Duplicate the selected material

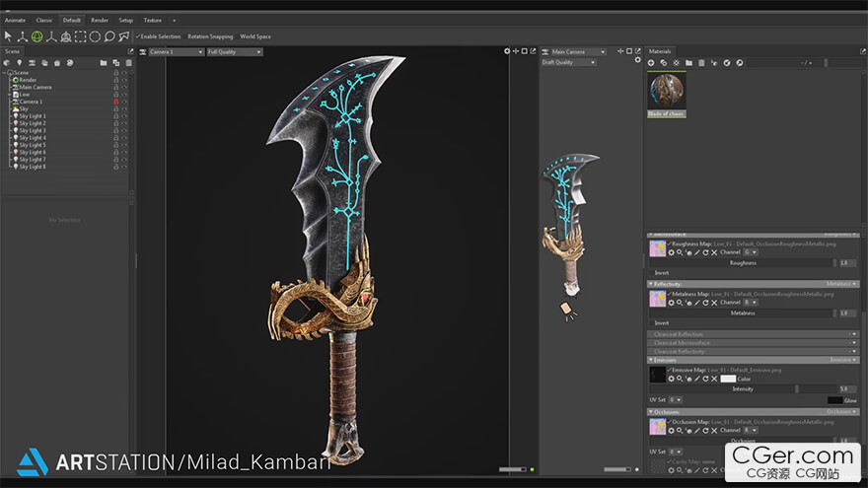point(664,63)
